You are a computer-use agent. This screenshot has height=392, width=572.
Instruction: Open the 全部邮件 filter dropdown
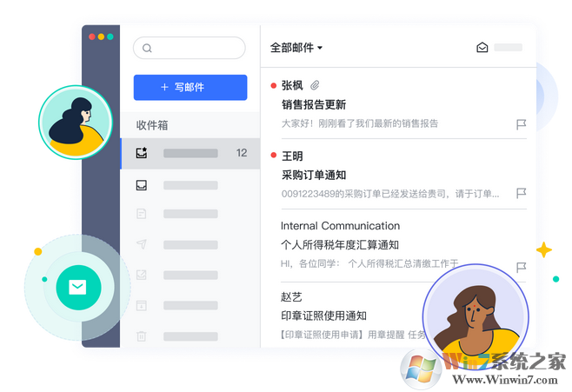pos(296,48)
